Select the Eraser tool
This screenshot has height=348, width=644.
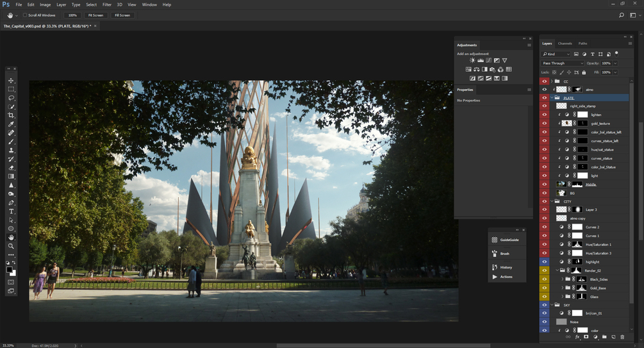click(x=11, y=168)
